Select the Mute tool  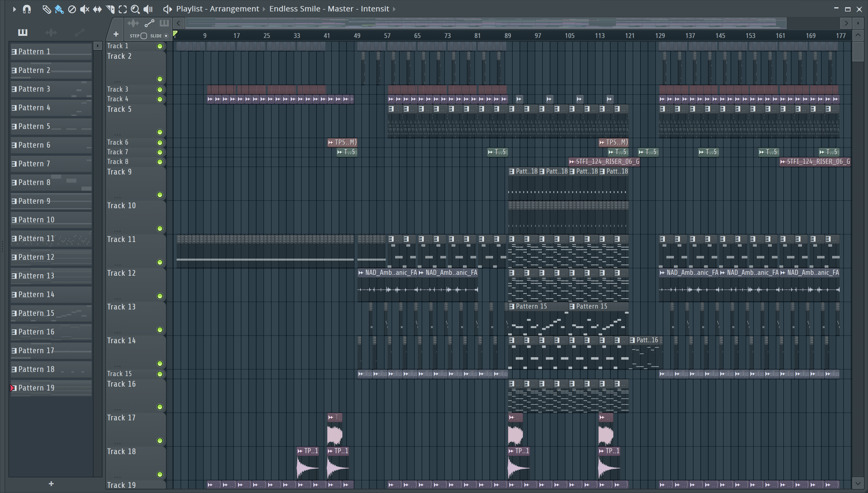tap(85, 9)
